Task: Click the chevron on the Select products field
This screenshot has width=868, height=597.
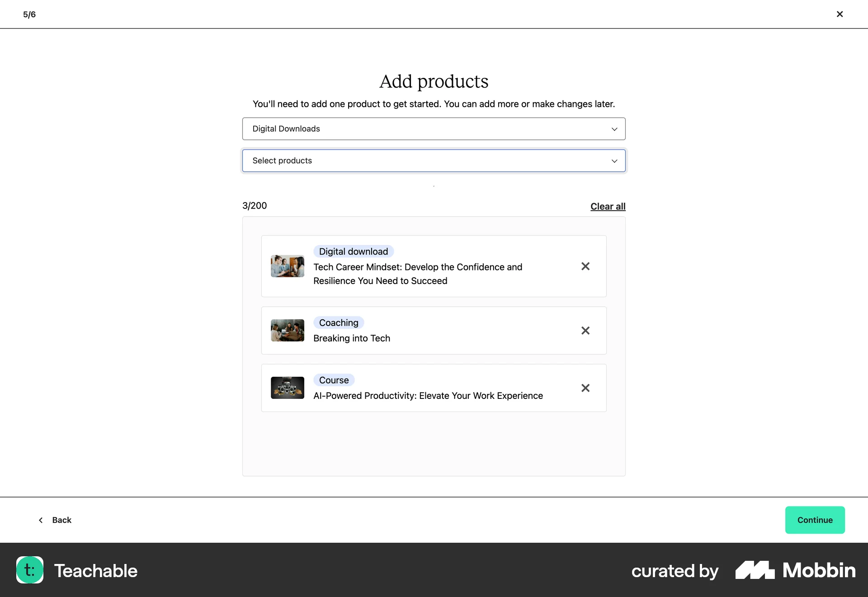Action: 614,161
